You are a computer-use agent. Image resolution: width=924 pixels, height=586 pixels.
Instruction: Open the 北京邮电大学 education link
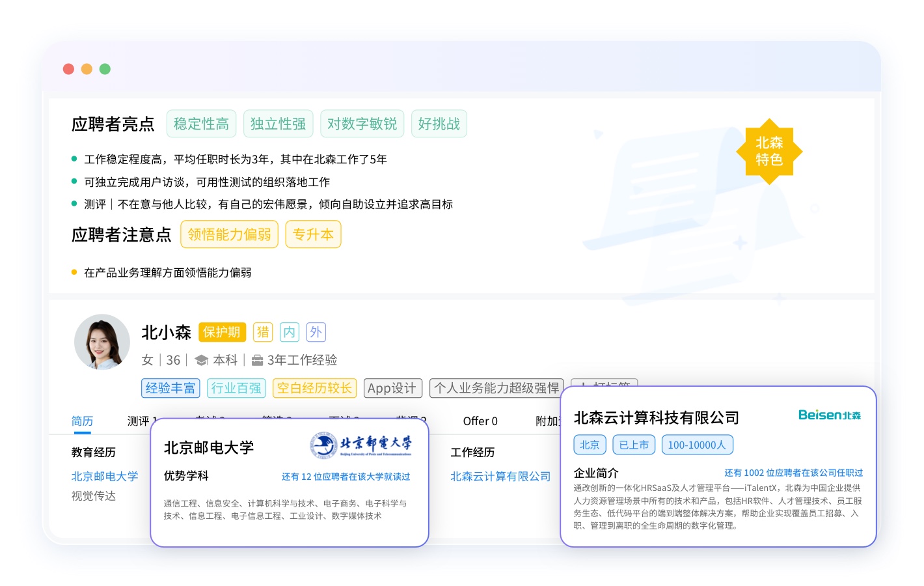pyautogui.click(x=105, y=476)
